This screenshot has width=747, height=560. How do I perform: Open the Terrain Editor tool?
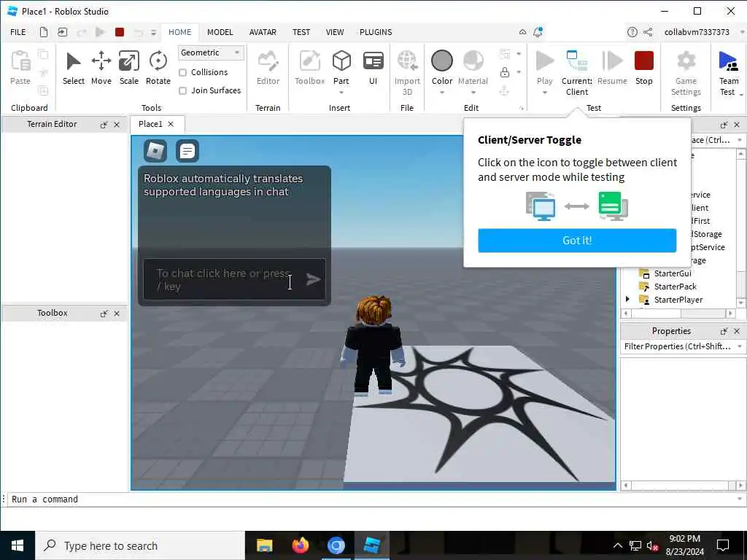pyautogui.click(x=268, y=68)
